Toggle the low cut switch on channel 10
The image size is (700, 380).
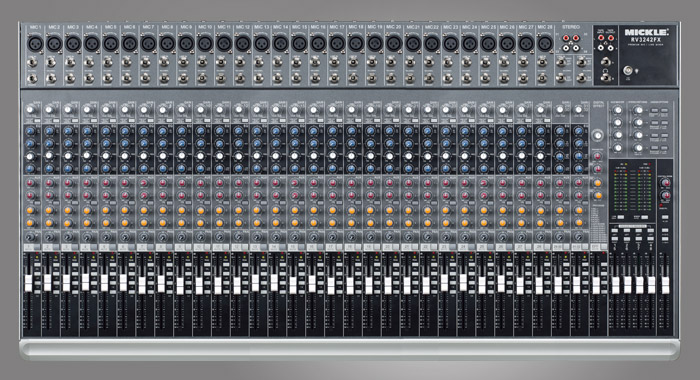[207, 121]
